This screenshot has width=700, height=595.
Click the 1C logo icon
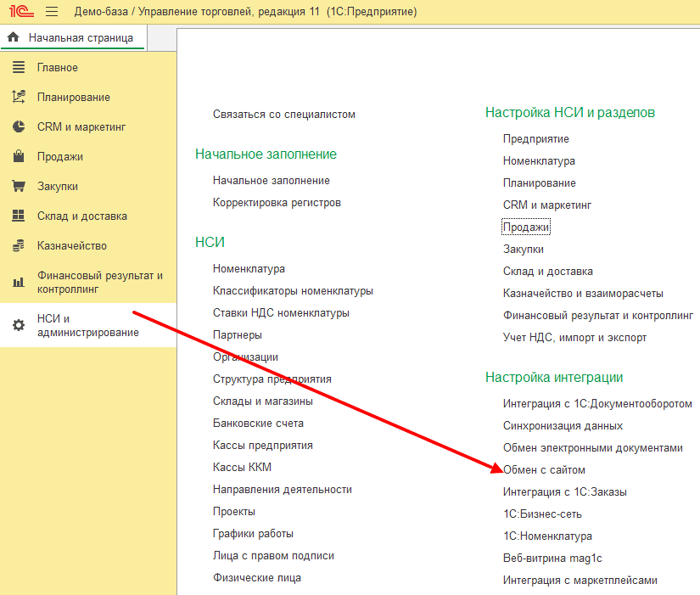tap(21, 11)
